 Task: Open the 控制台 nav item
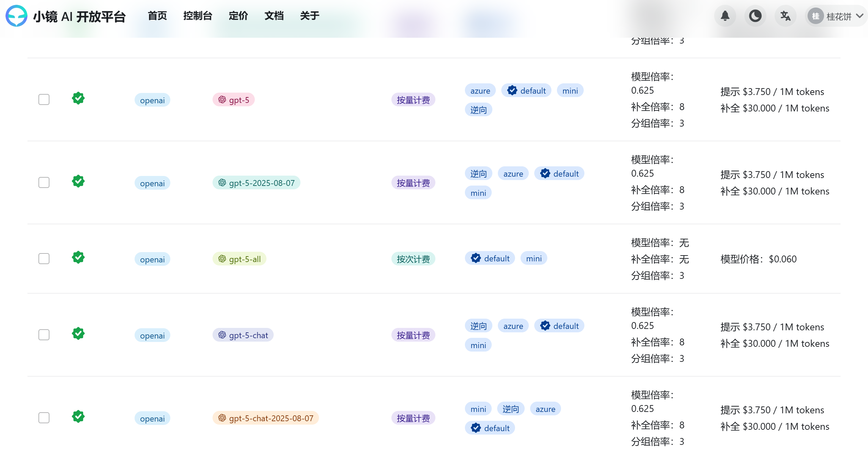tap(198, 16)
